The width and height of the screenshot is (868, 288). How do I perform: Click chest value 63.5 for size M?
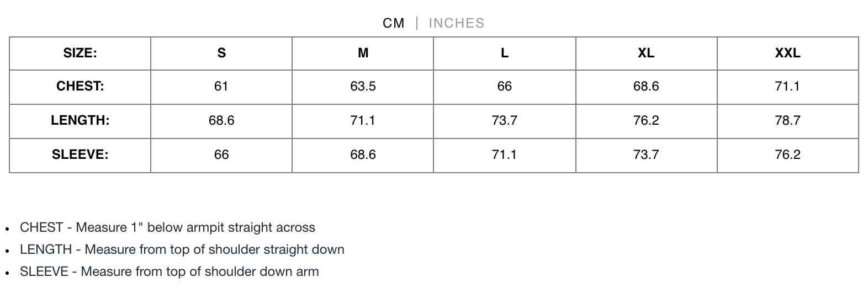click(363, 86)
